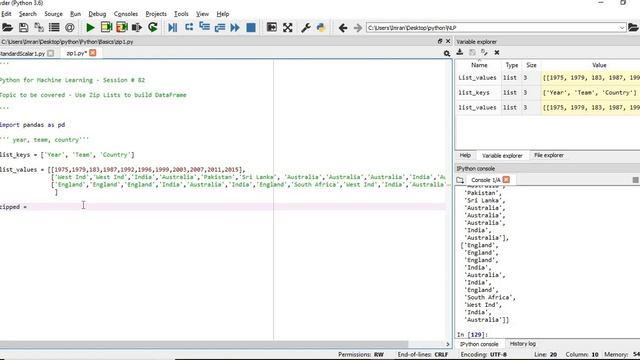Open the Run menu
640x360 pixels.
76,14
